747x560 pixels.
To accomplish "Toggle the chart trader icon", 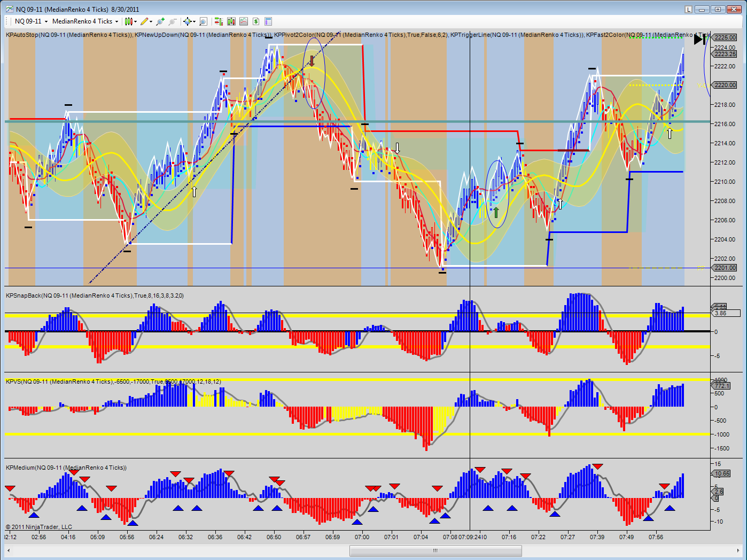I will (218, 21).
